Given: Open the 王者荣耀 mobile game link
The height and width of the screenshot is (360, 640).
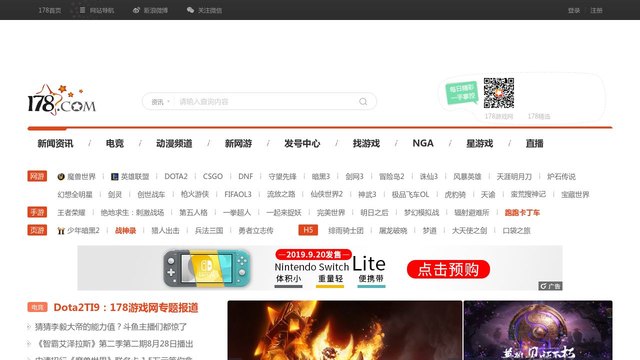Looking at the screenshot, I should click(71, 212).
